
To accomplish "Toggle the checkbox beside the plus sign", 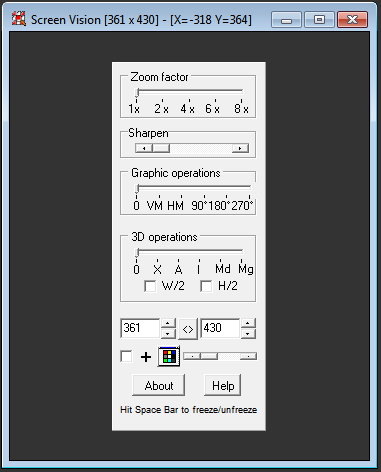I will tap(126, 356).
